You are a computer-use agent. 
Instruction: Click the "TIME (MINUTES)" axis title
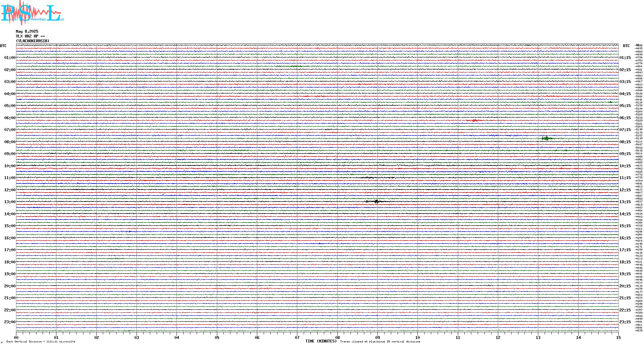[321, 341]
